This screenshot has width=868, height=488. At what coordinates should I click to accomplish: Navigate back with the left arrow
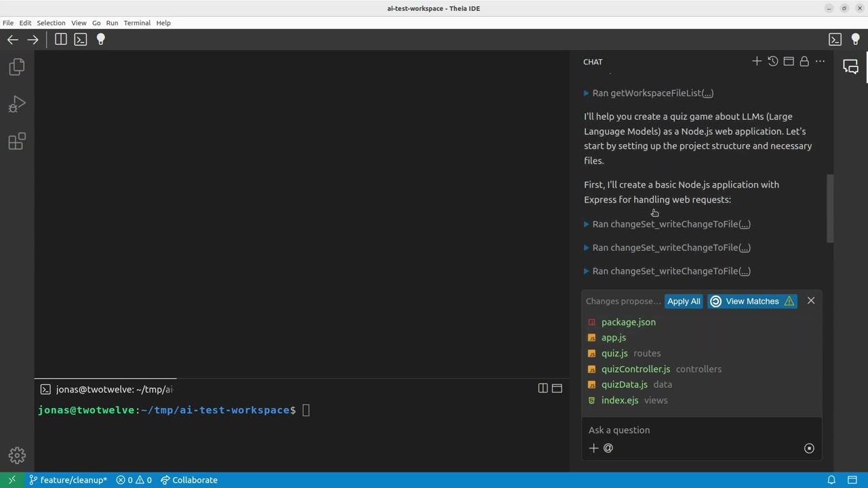coord(12,39)
